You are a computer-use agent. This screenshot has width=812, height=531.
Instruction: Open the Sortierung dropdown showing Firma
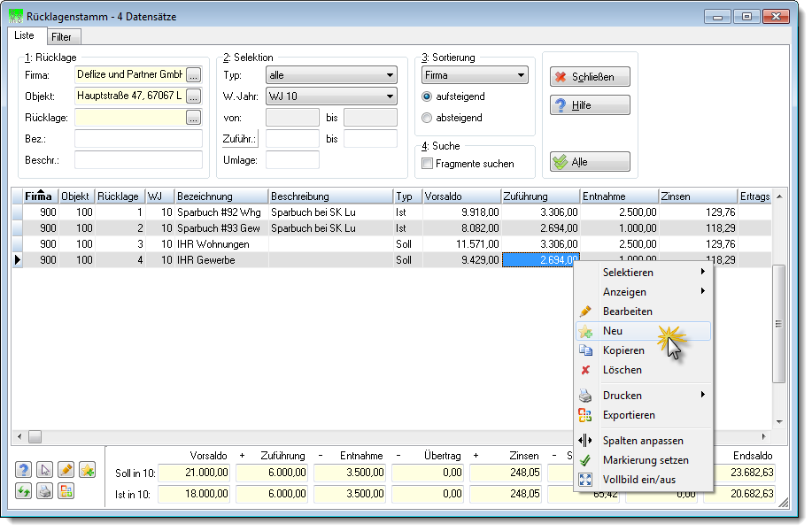pyautogui.click(x=475, y=75)
